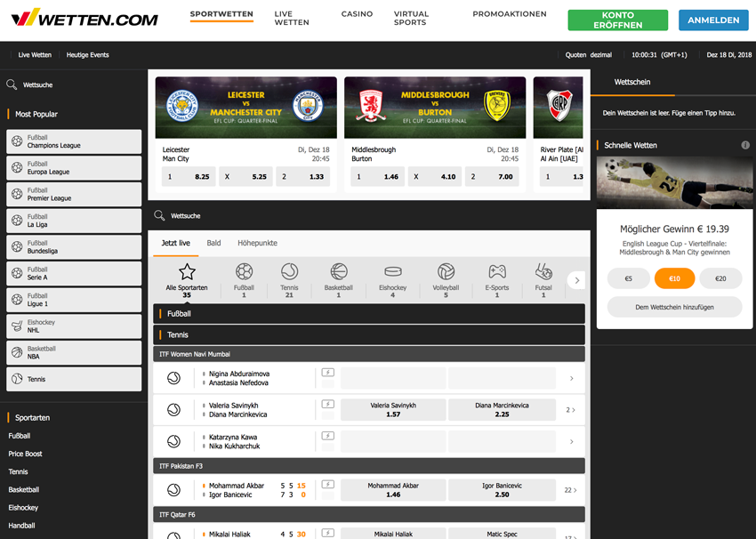Open the Virtual Sports menu
The image size is (756, 539).
[411, 19]
